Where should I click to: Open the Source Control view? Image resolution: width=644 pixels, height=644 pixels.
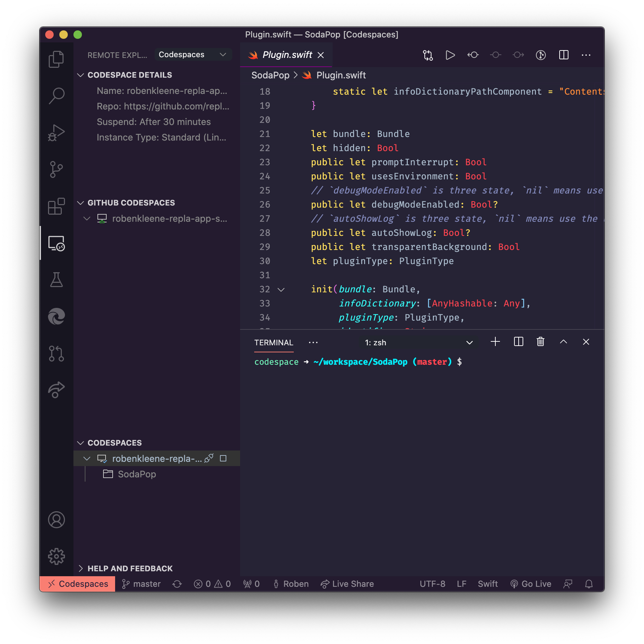(56, 169)
